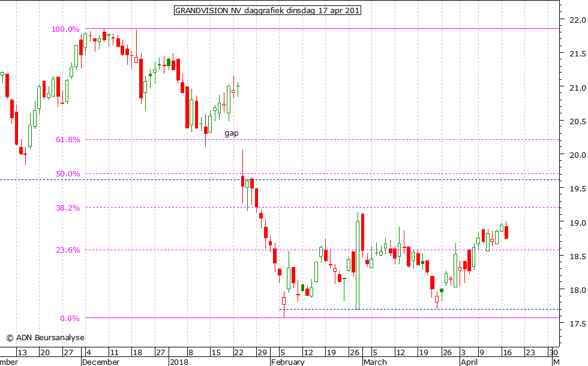Click the 2018 year label
Image resolution: width=588 pixels, height=366 pixels.
click(179, 362)
